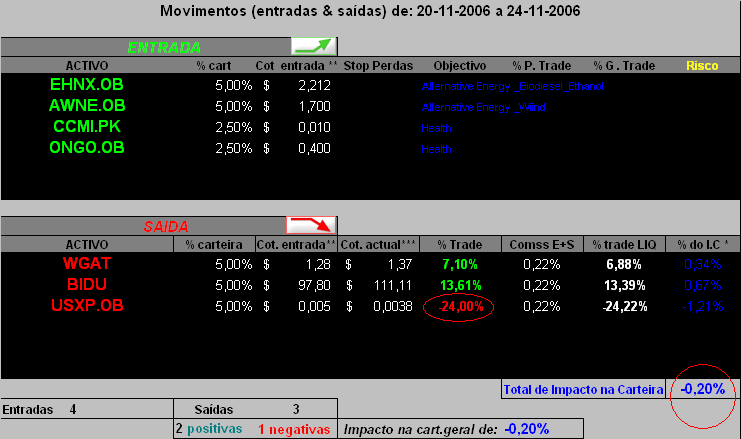This screenshot has width=741, height=439.
Task: Select net trade value -24,22%
Action: (x=625, y=307)
